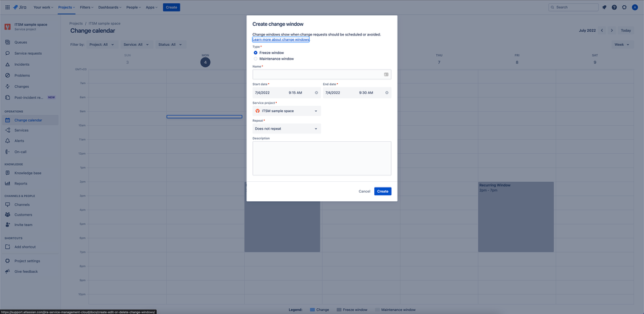Image resolution: width=644 pixels, height=314 pixels.
Task: Click the Create button in the dialog
Action: tap(383, 191)
